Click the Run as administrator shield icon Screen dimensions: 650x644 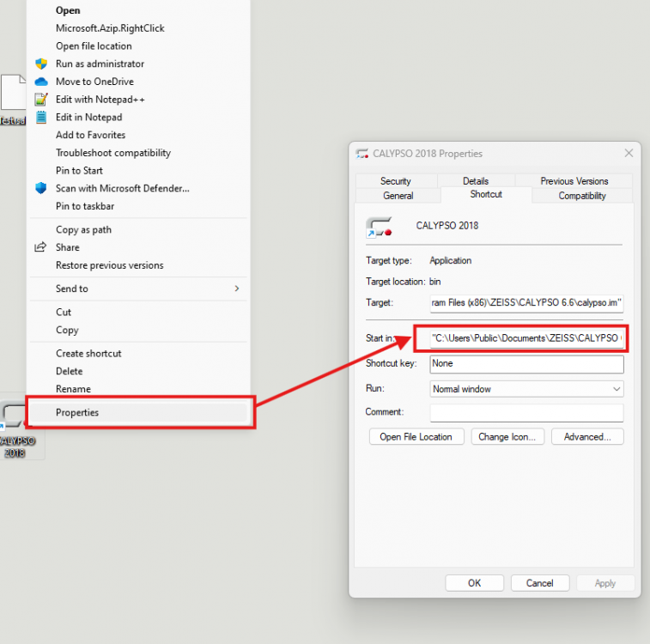pos(41,64)
